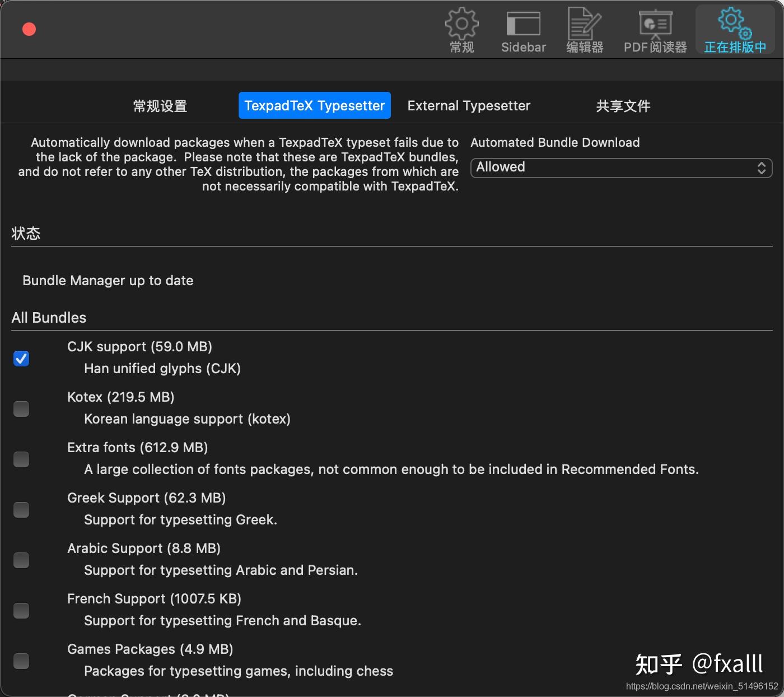Click the 'French Support (1007.5 KB)' title
Screen dimensions: 784x697
click(x=154, y=599)
